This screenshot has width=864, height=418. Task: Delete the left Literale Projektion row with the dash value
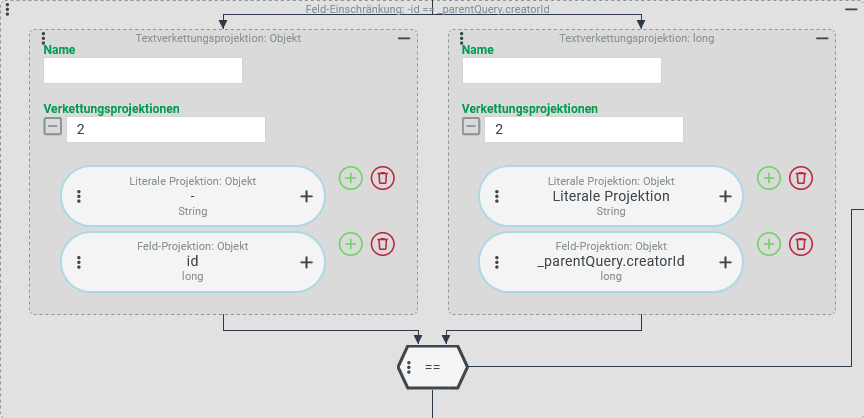382,178
